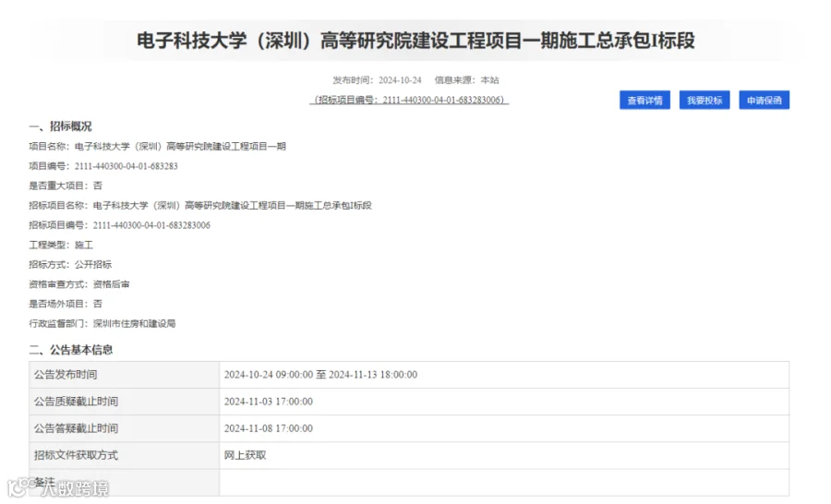Select the 项目编号：2111-440300-04-01-683283 line
Screen dimensions: 831x504
coord(103,166)
